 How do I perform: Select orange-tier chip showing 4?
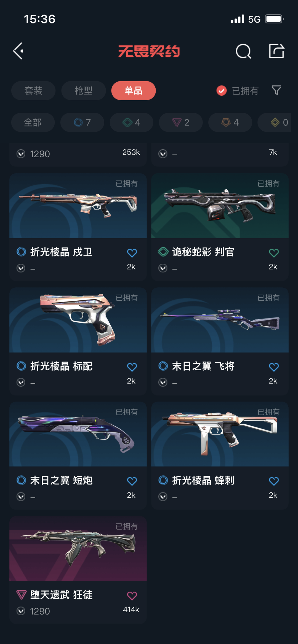click(x=230, y=122)
